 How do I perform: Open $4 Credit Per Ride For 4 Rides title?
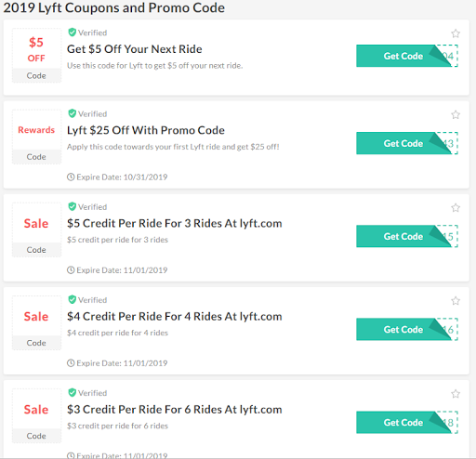175,317
